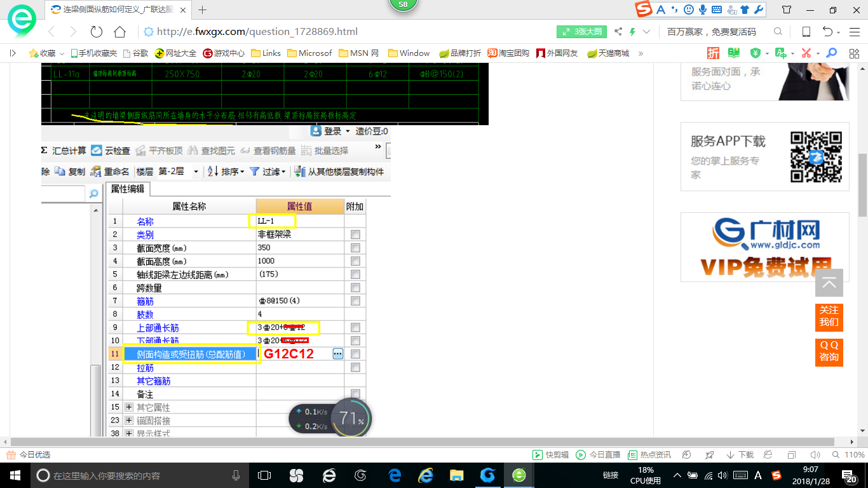
Task: Click the mobile device icon in toolbar
Action: [x=806, y=32]
